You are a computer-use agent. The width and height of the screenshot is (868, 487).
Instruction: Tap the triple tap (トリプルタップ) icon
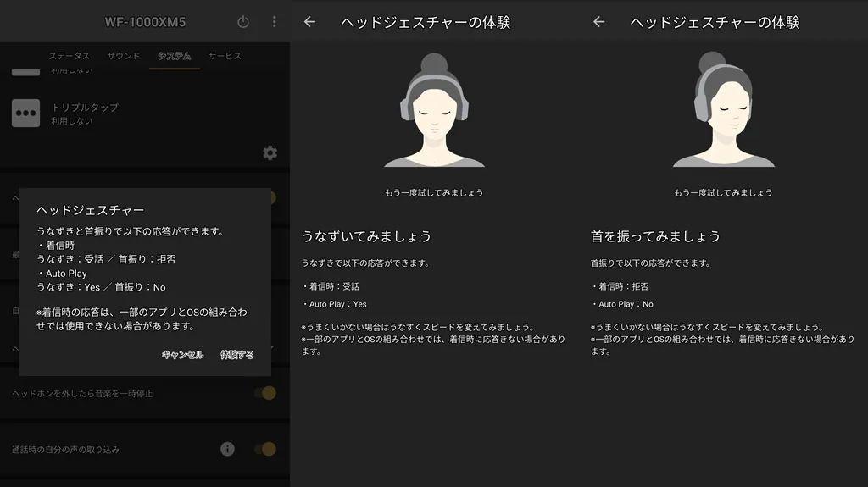(x=25, y=113)
